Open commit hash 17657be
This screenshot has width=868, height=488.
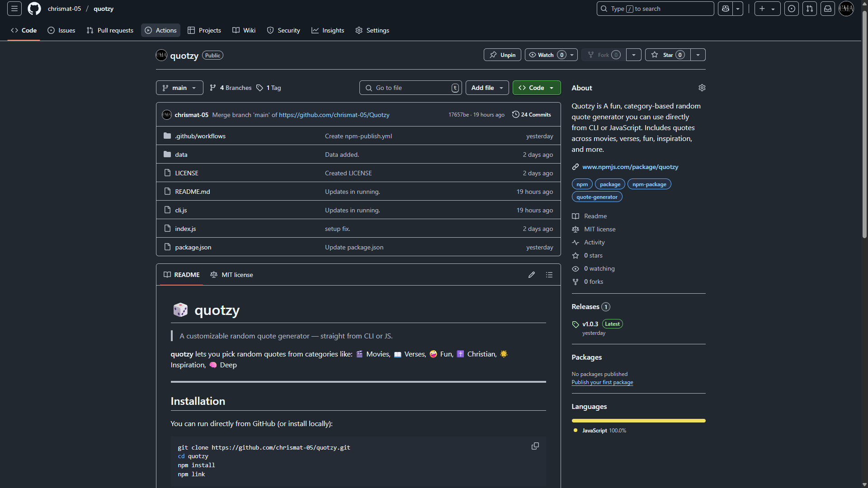(x=458, y=115)
